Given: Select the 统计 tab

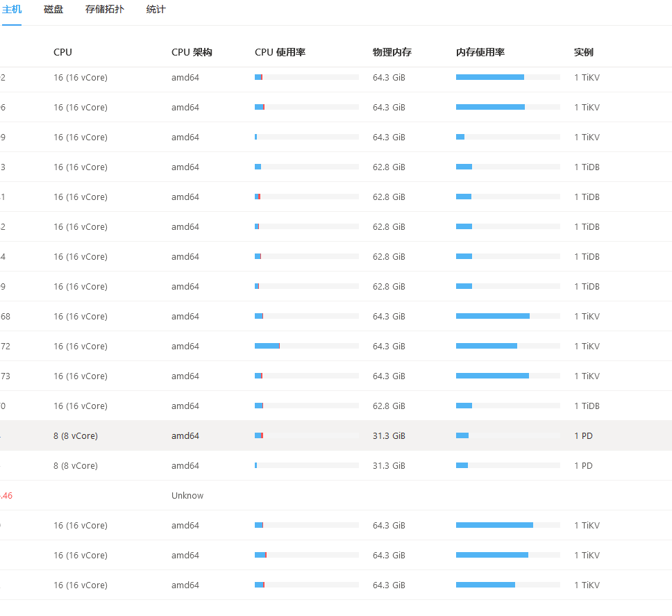Looking at the screenshot, I should (x=156, y=10).
